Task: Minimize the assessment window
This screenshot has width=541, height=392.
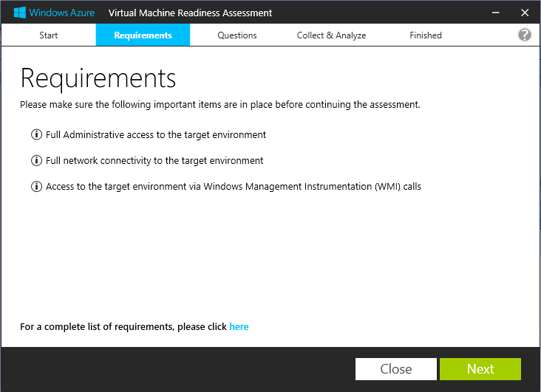Action: point(492,13)
